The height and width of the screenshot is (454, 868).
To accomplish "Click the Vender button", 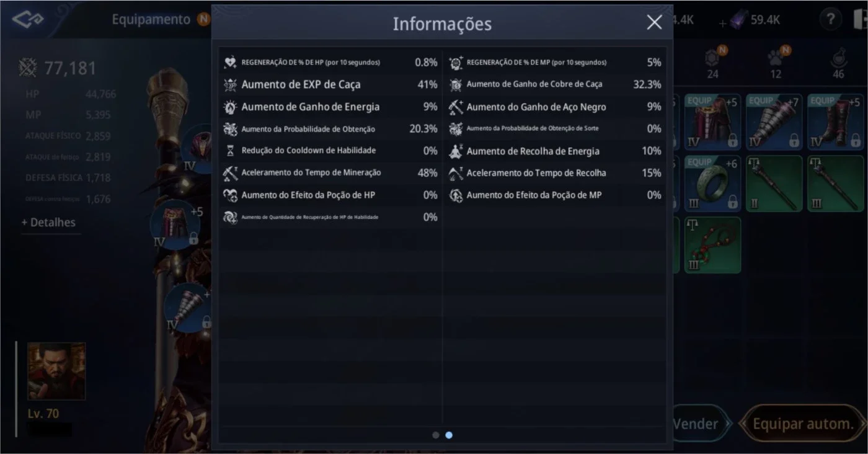I will coord(696,424).
